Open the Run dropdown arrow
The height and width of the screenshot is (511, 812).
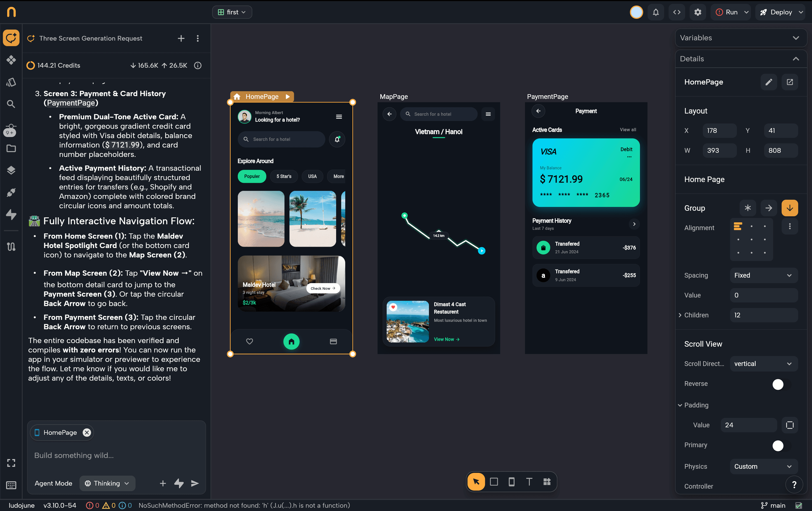point(747,12)
